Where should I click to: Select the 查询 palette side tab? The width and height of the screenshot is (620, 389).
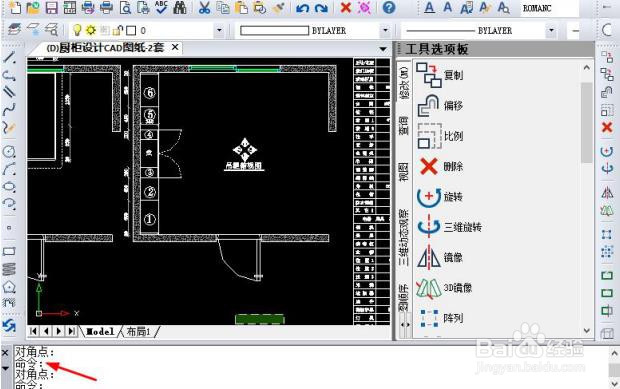(x=404, y=125)
